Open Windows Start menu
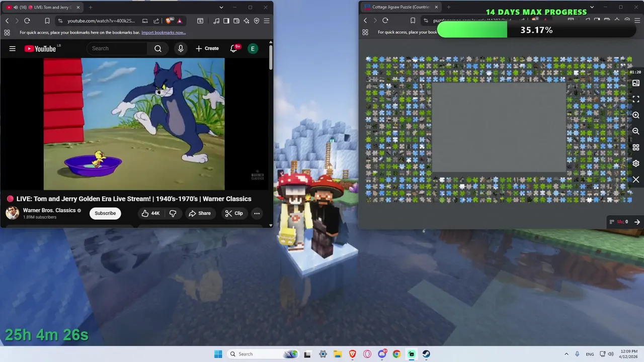The width and height of the screenshot is (644, 362). pyautogui.click(x=218, y=354)
